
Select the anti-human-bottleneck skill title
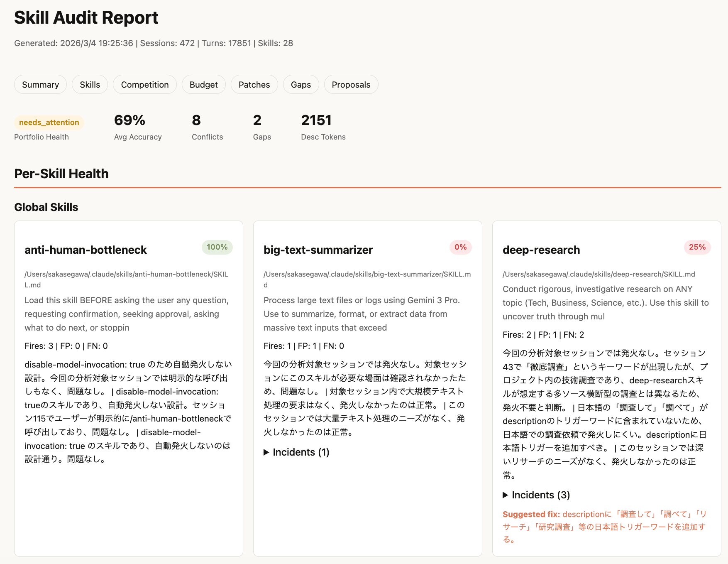coord(86,250)
